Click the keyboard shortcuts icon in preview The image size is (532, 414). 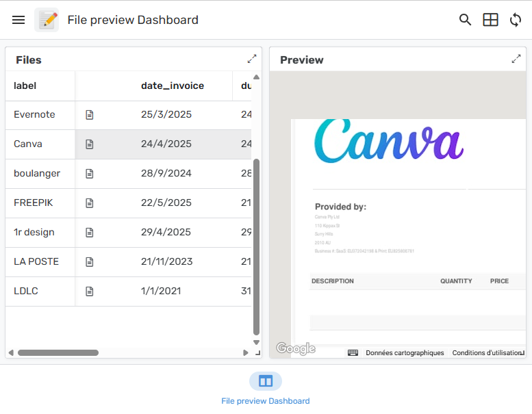353,352
